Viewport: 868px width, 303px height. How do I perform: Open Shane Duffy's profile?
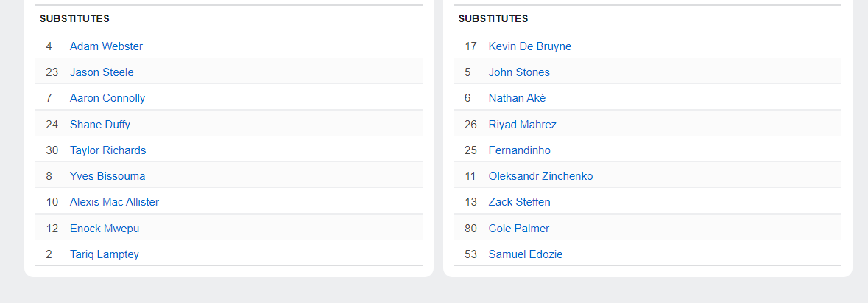point(100,125)
